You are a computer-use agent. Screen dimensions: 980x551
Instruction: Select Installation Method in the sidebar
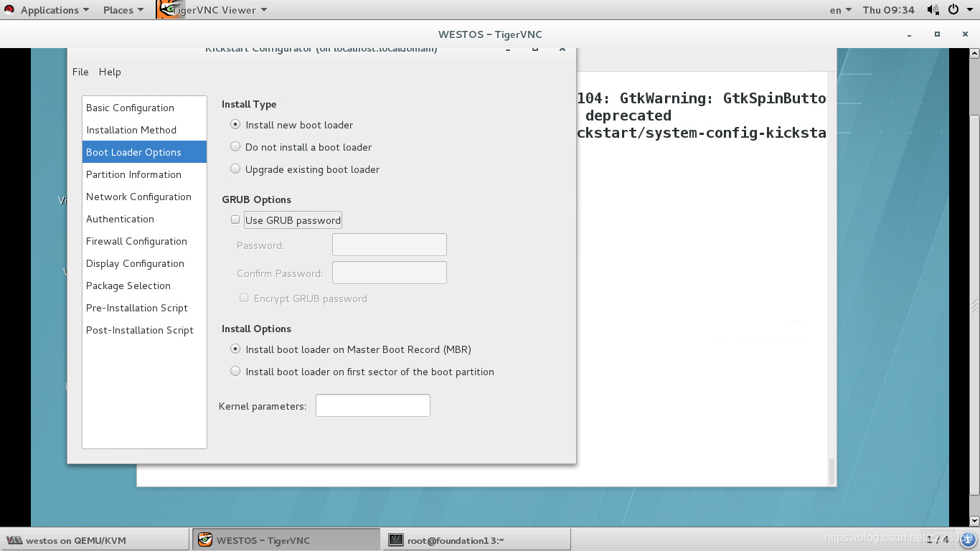click(144, 130)
